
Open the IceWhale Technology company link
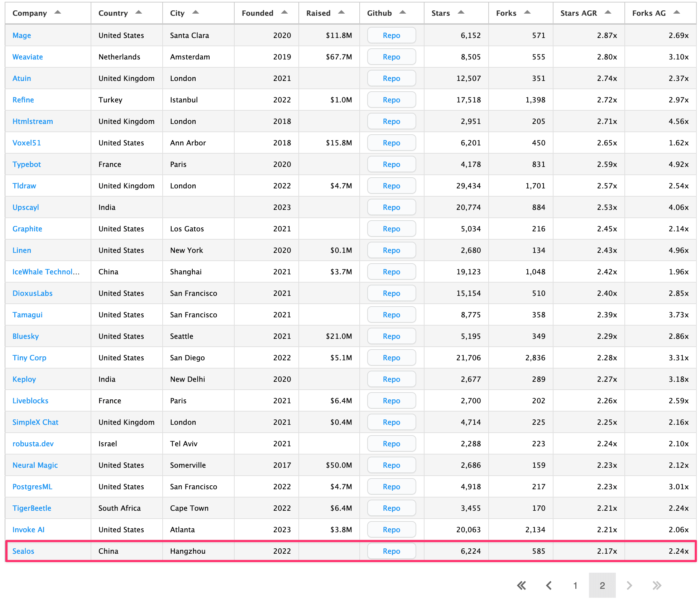click(46, 272)
